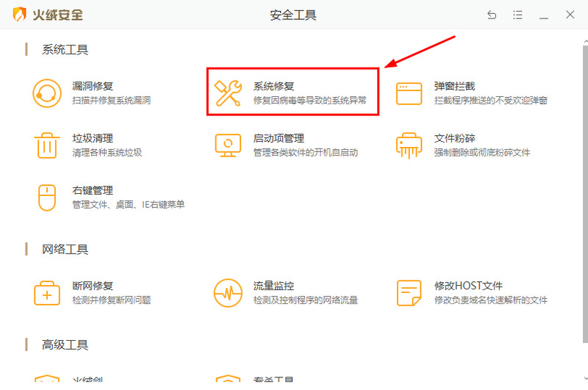Open the 断网修复 first-aid kit icon
This screenshot has height=390, width=588.
[47, 292]
